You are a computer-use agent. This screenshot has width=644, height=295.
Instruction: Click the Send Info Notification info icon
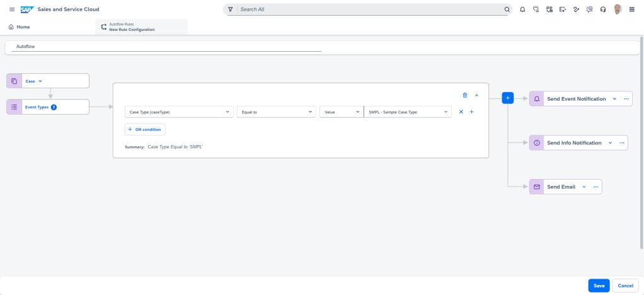[x=536, y=143]
